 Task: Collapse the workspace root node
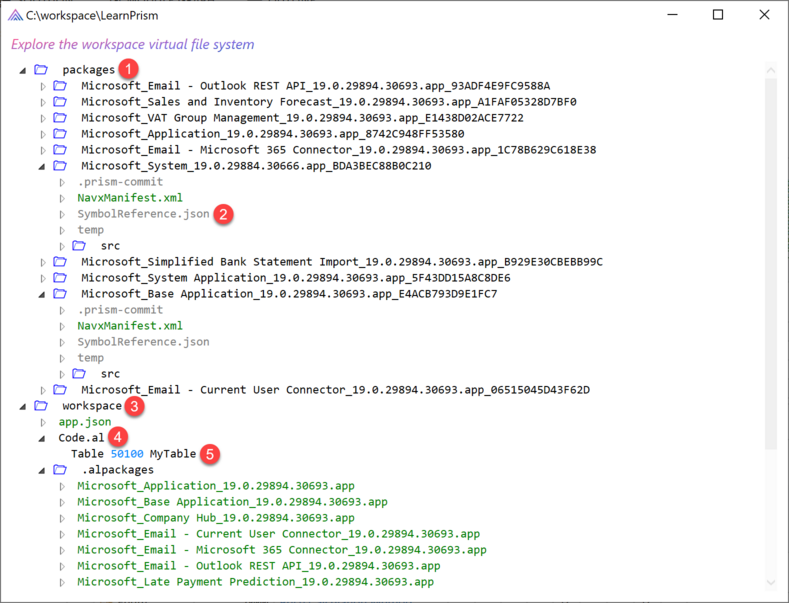tap(23, 407)
